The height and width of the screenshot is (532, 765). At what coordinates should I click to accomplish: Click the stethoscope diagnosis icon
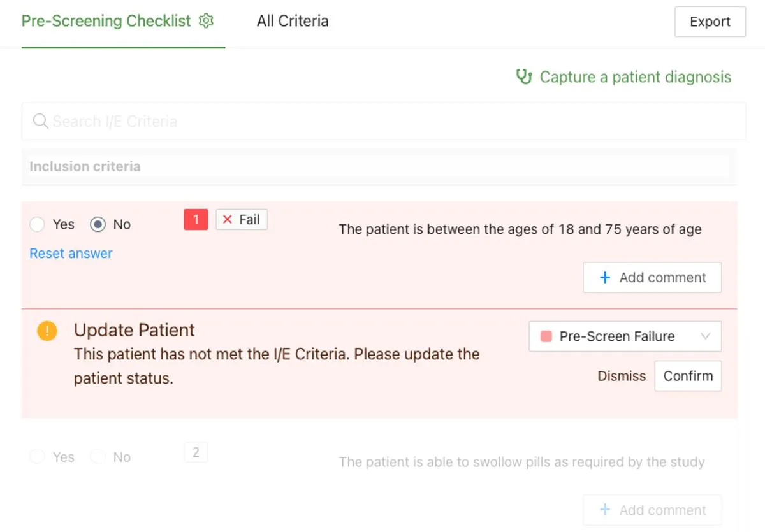pos(523,76)
